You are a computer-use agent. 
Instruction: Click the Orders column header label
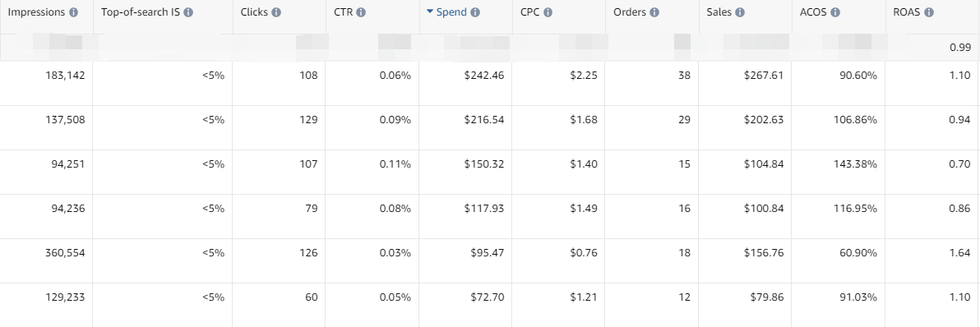pos(630,12)
